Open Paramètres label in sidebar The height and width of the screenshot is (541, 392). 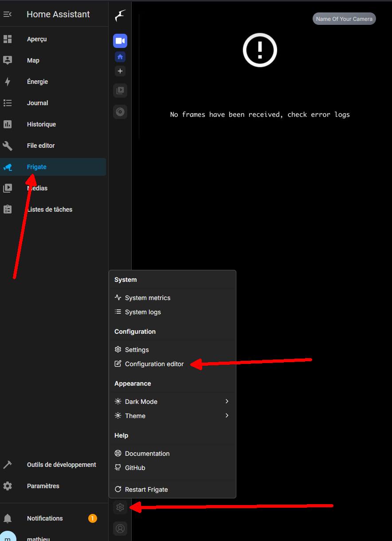pos(43,486)
